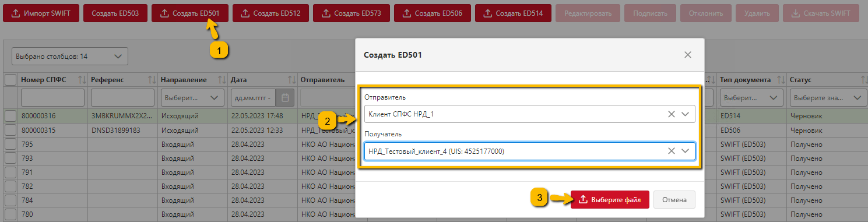
Task: Click Создать ED512 button
Action: click(270, 13)
